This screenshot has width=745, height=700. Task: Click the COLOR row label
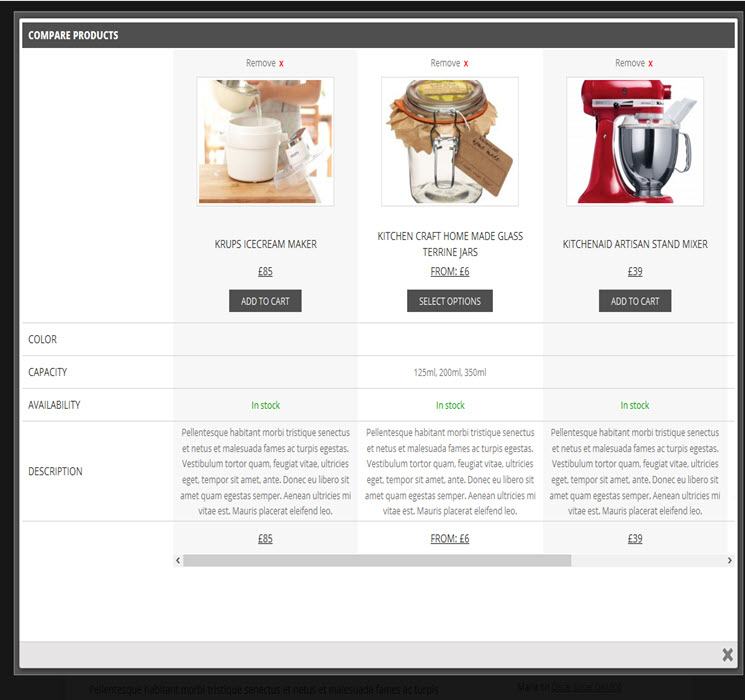(42, 339)
